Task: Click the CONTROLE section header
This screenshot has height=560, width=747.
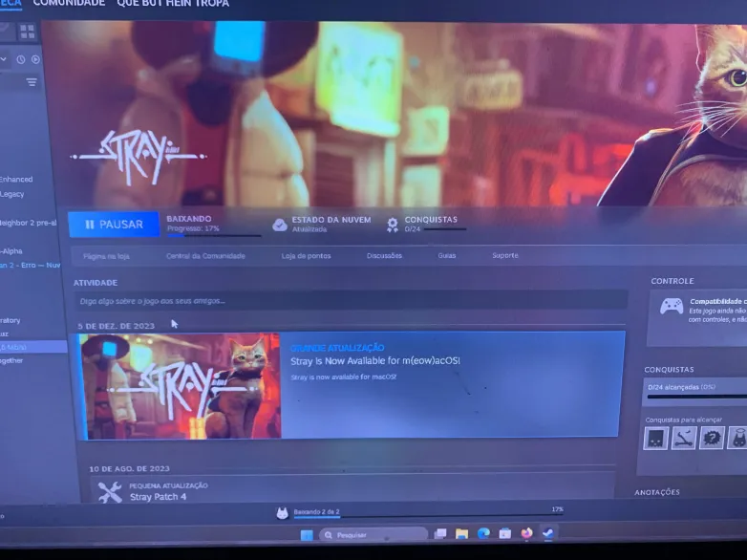Action: pos(672,281)
